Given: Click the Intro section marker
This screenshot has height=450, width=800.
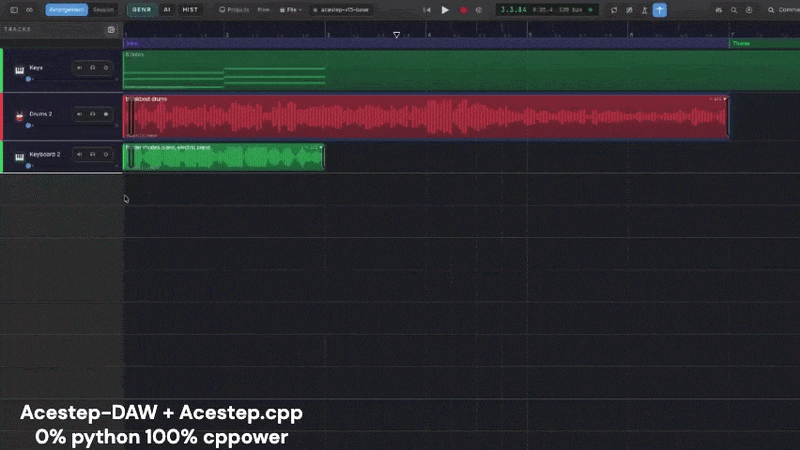Looking at the screenshot, I should coord(426,43).
